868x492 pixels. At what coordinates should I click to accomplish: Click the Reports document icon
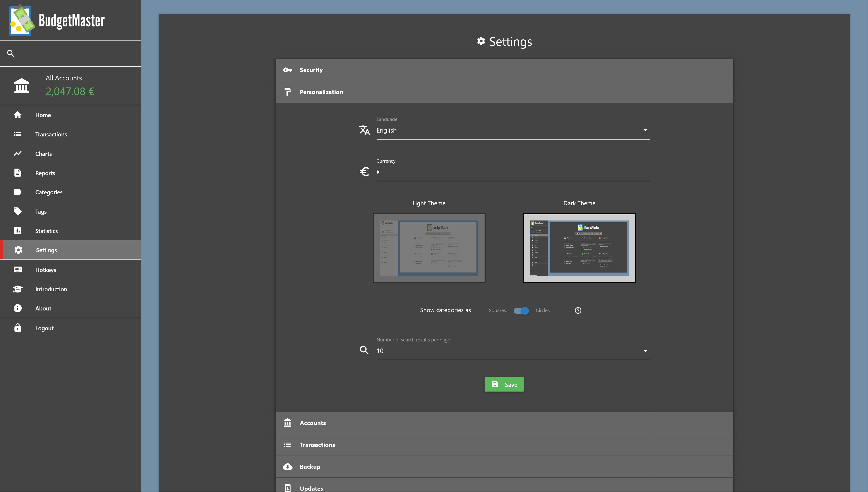[18, 173]
